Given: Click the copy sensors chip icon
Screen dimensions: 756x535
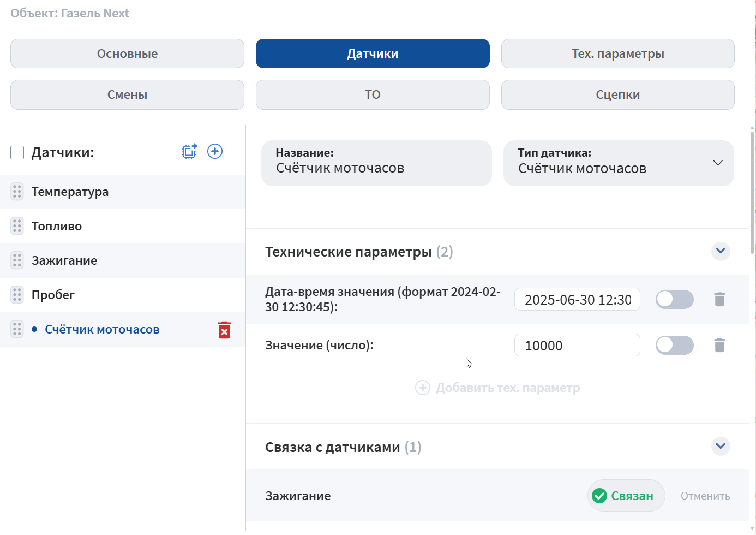Looking at the screenshot, I should click(x=189, y=151).
